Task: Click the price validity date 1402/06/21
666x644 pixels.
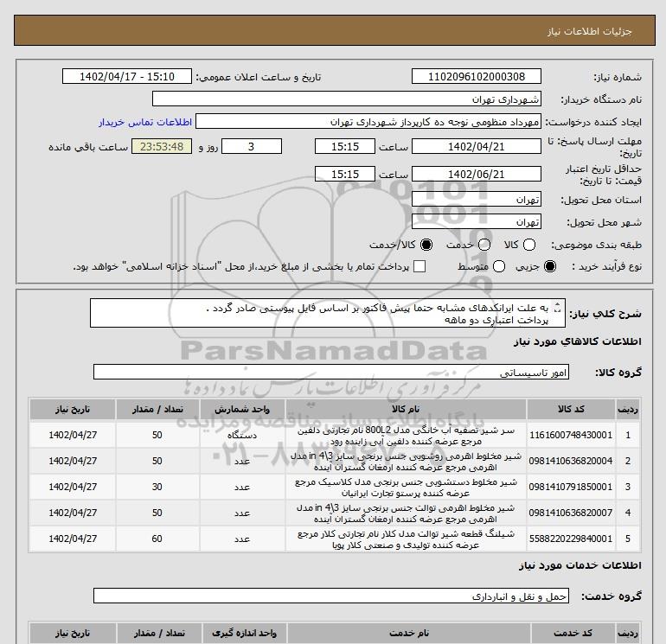Action: pos(476,175)
